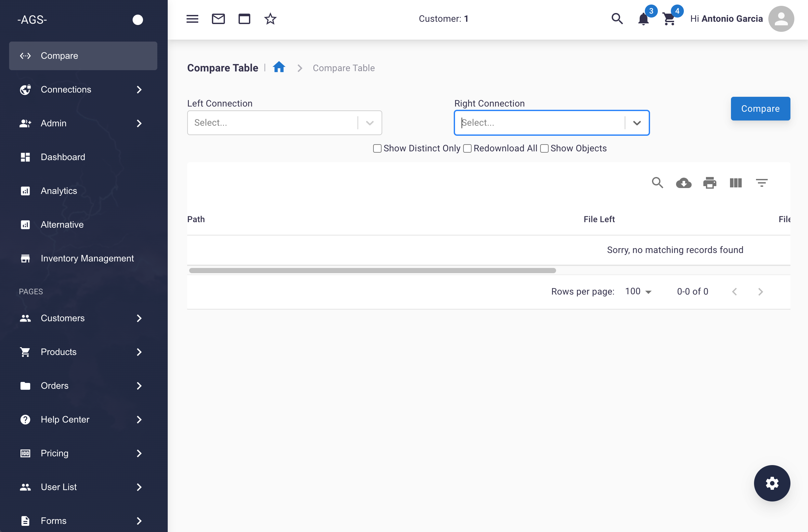The width and height of the screenshot is (808, 532).
Task: Open the filter table icon
Action: coord(762,183)
